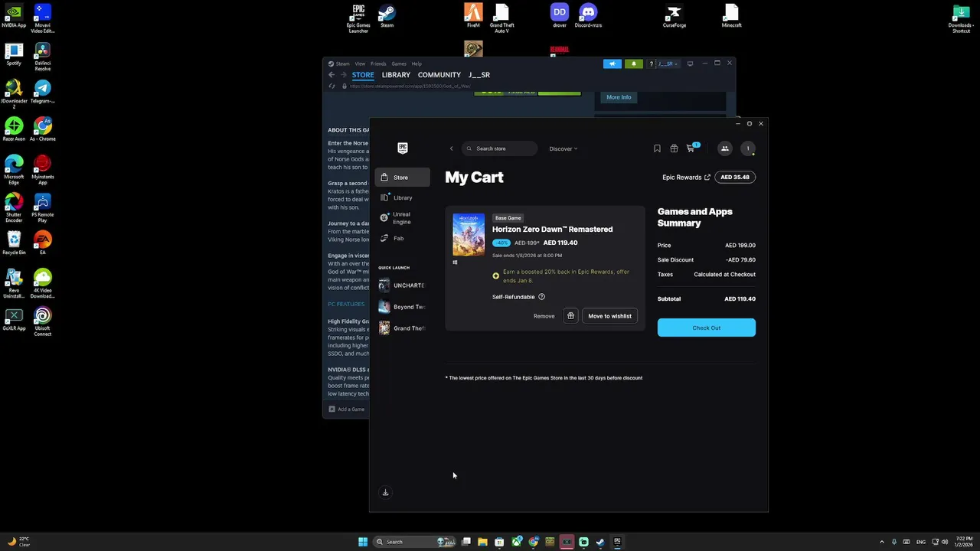Open the downloads icon in Epic sidebar
This screenshot has width=980, height=551.
[x=385, y=492]
